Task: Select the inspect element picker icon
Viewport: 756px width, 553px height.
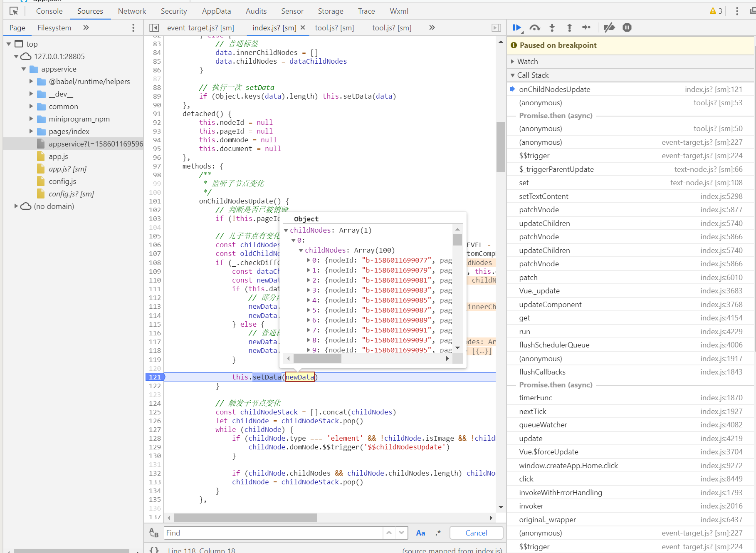Action: click(x=14, y=11)
